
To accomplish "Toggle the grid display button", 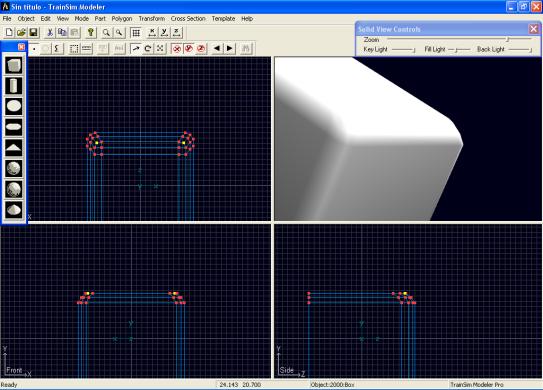I will click(x=136, y=33).
